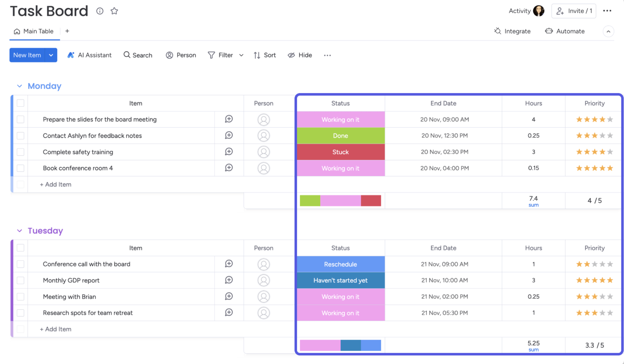
Task: Click the Invite / 1 button
Action: click(574, 11)
